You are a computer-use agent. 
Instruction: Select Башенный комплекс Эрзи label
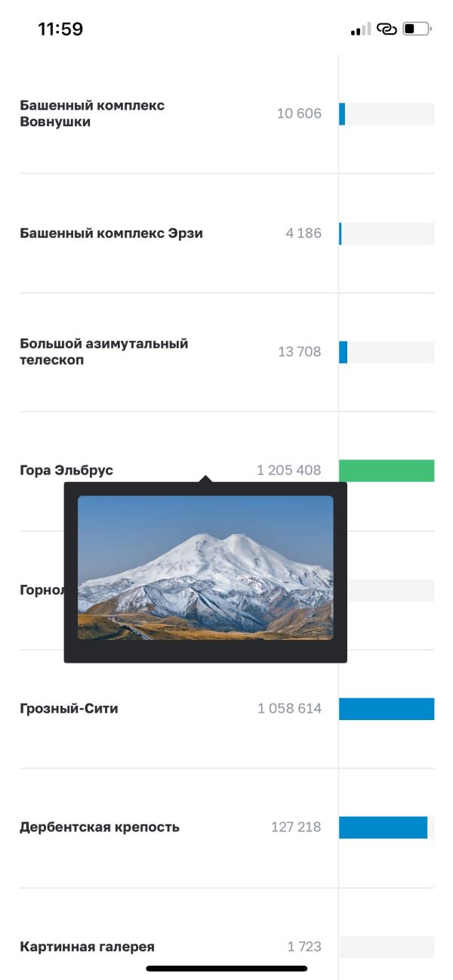pyautogui.click(x=111, y=233)
